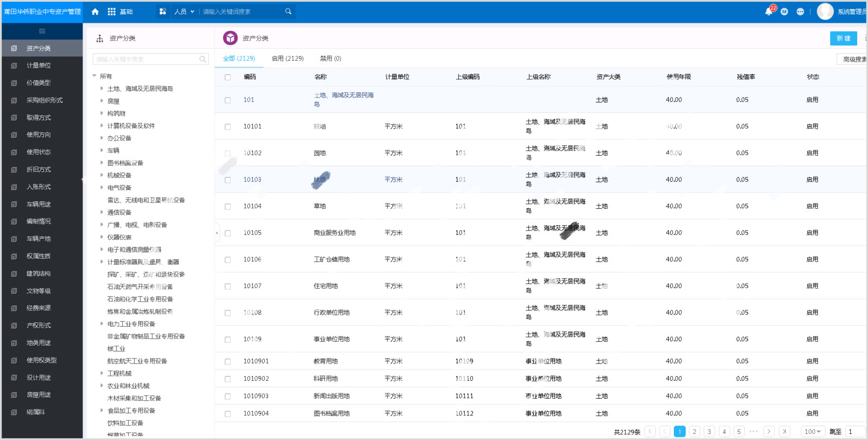The image size is (868, 440).
Task: Collapse the 所有 root tree node
Action: point(94,76)
